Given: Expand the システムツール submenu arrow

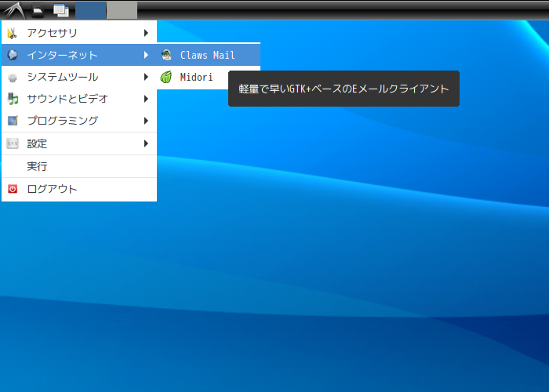Looking at the screenshot, I should pos(147,77).
